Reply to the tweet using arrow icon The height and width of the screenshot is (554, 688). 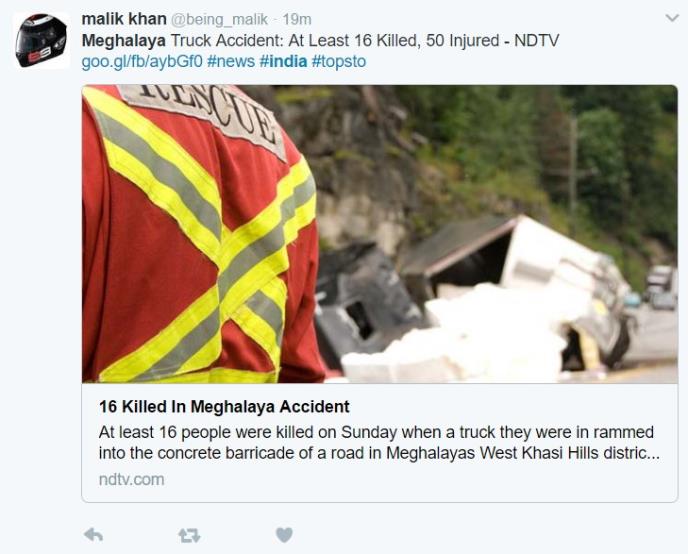(93, 535)
